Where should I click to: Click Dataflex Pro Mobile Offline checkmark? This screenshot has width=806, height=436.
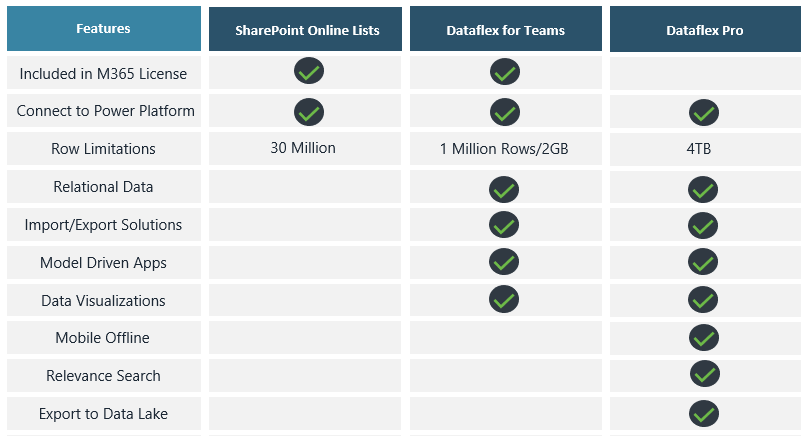click(704, 338)
